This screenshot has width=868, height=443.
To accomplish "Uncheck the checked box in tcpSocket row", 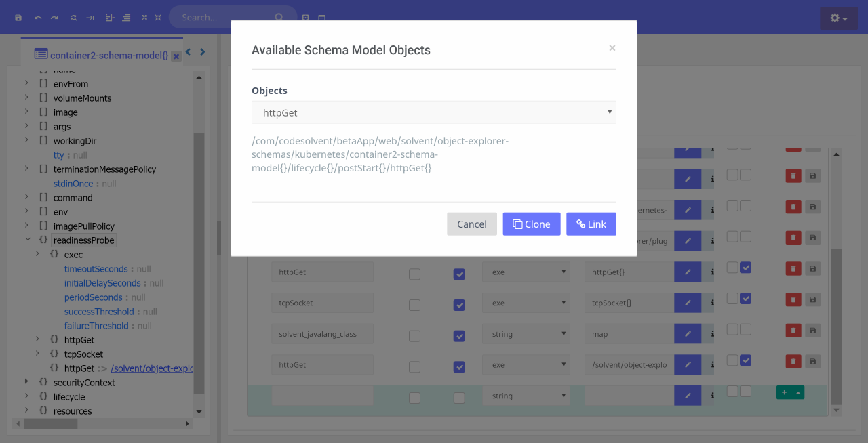I will [459, 305].
